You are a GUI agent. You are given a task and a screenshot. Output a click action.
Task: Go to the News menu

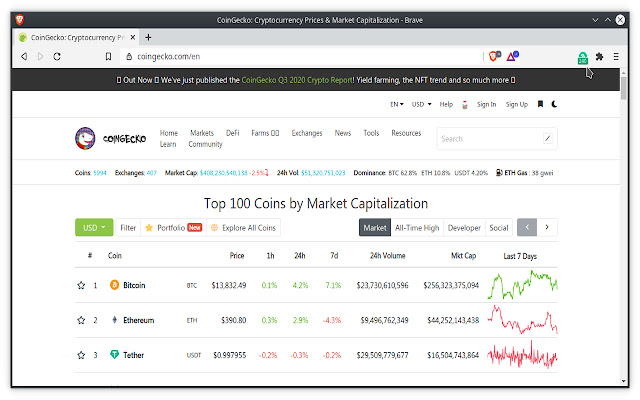tap(343, 133)
